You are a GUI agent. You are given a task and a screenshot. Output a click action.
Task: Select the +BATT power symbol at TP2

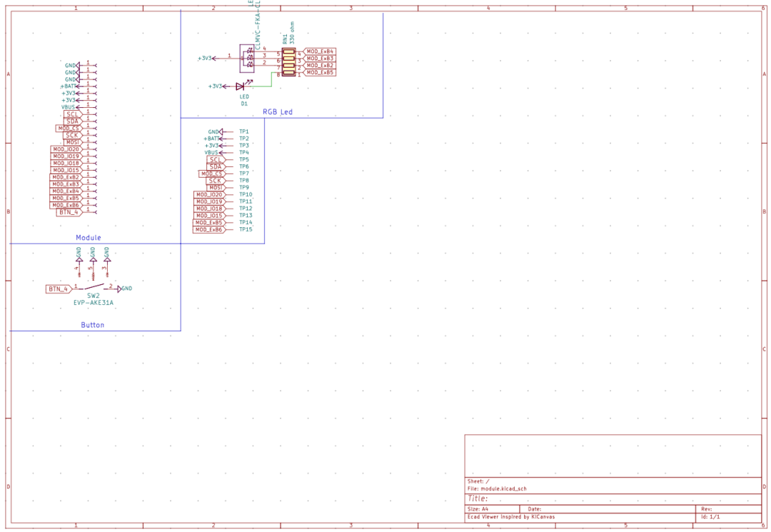(212, 139)
